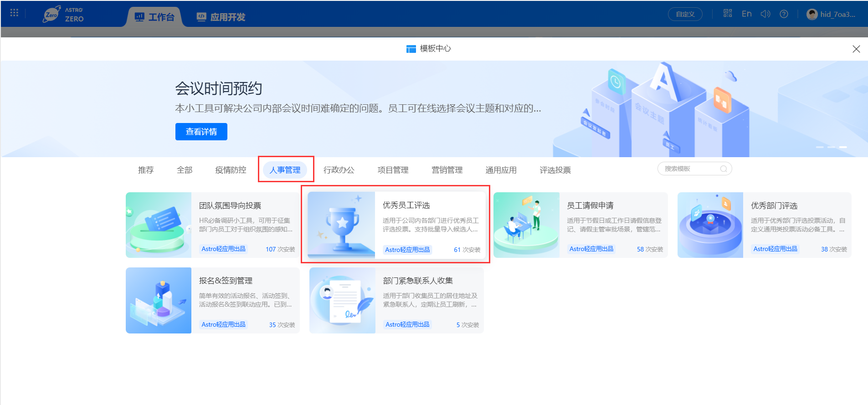Focus the 搜索模板 search field

coord(694,169)
